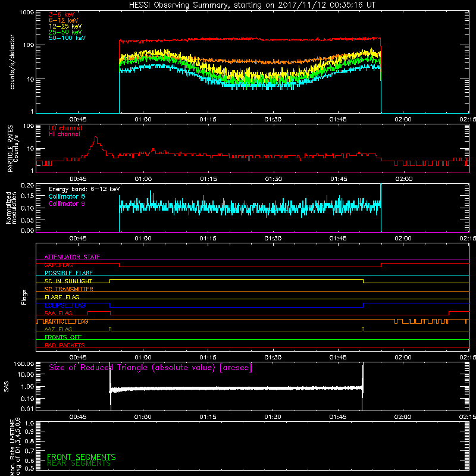Click the 01:00 tick below the modulation plot
This screenshot has width=476, height=476.
click(x=143, y=239)
